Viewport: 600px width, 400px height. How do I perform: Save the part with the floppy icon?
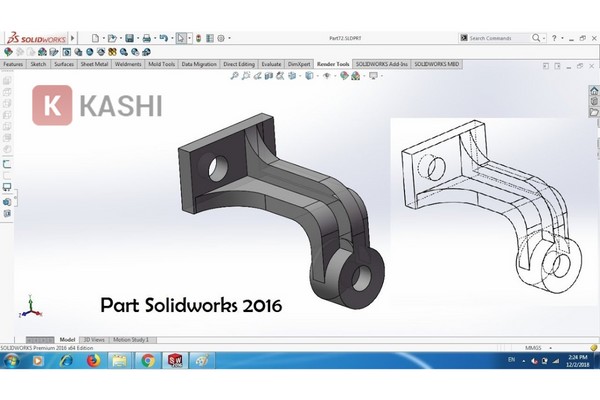point(129,38)
